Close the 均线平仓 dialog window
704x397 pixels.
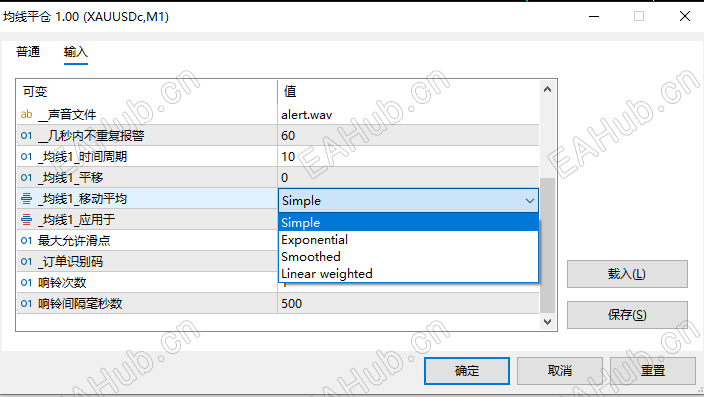coord(685,16)
